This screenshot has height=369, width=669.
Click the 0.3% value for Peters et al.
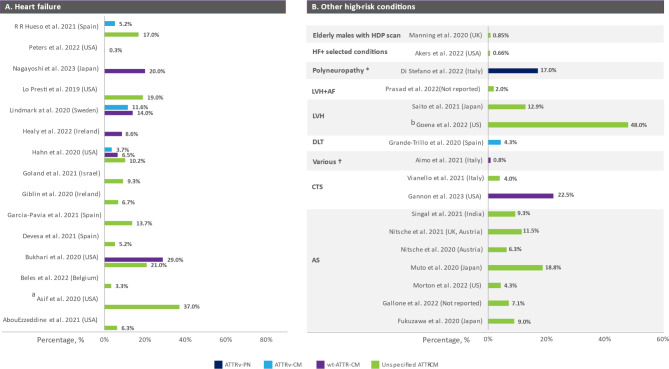tap(115, 50)
